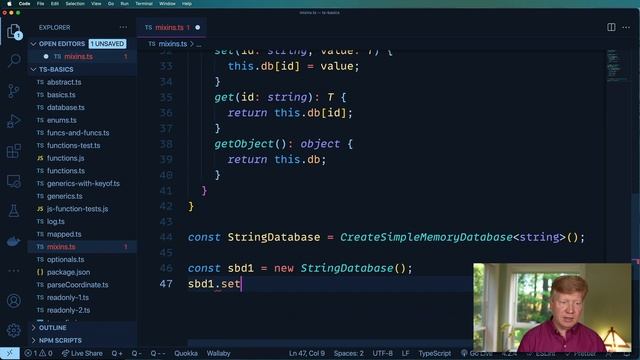Viewport: 640px width, 360px height.
Task: Show additional activity bar views ellipsis
Action: pos(14,271)
